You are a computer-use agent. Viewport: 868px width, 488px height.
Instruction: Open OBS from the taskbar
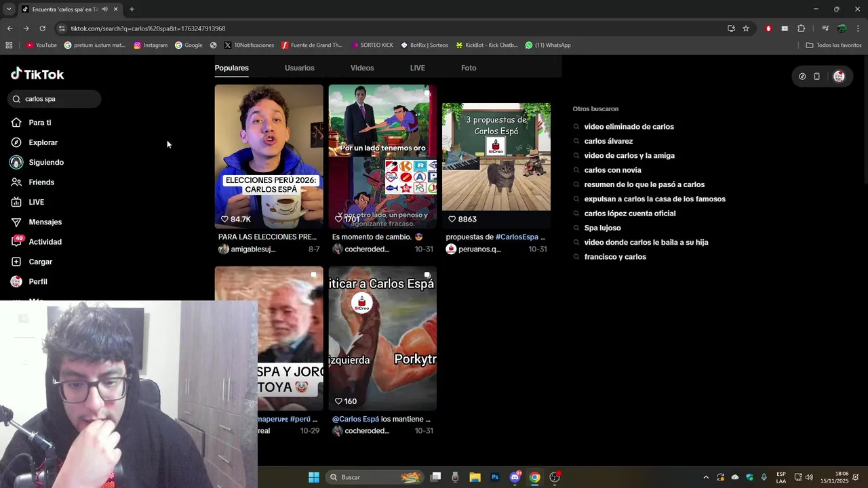point(555,477)
